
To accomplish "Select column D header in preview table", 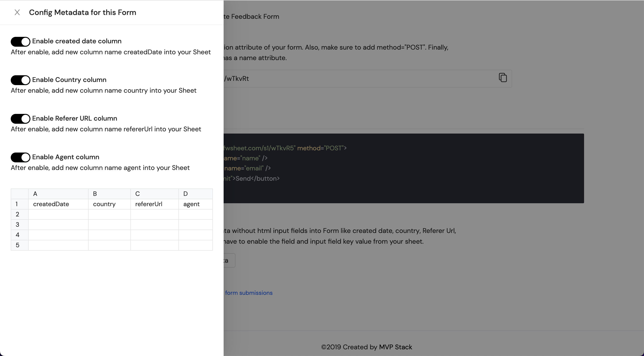I will 195,194.
